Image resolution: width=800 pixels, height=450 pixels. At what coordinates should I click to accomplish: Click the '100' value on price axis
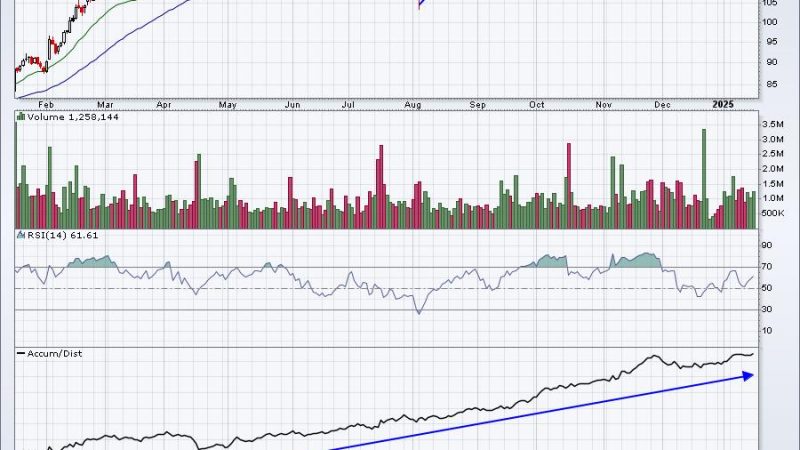pyautogui.click(x=770, y=22)
